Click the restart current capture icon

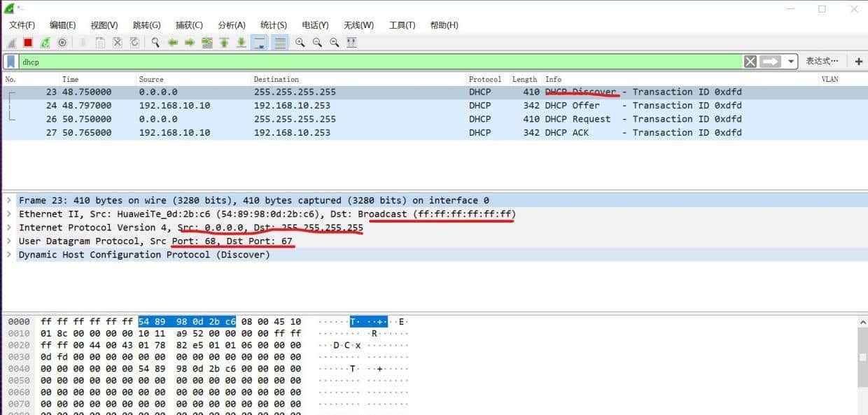pyautogui.click(x=44, y=42)
